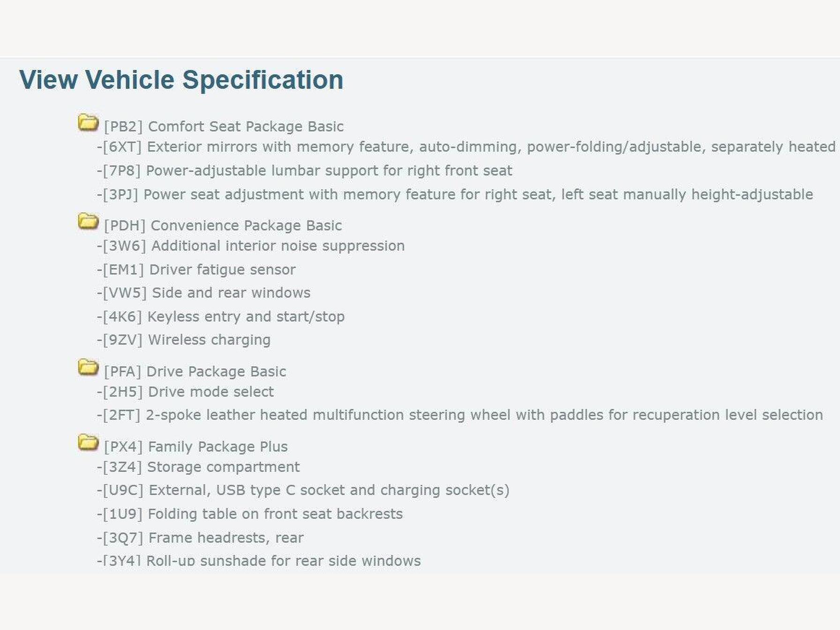Select the [PDH] Convenience Package Basic entry
This screenshot has height=630, width=840.
point(223,225)
